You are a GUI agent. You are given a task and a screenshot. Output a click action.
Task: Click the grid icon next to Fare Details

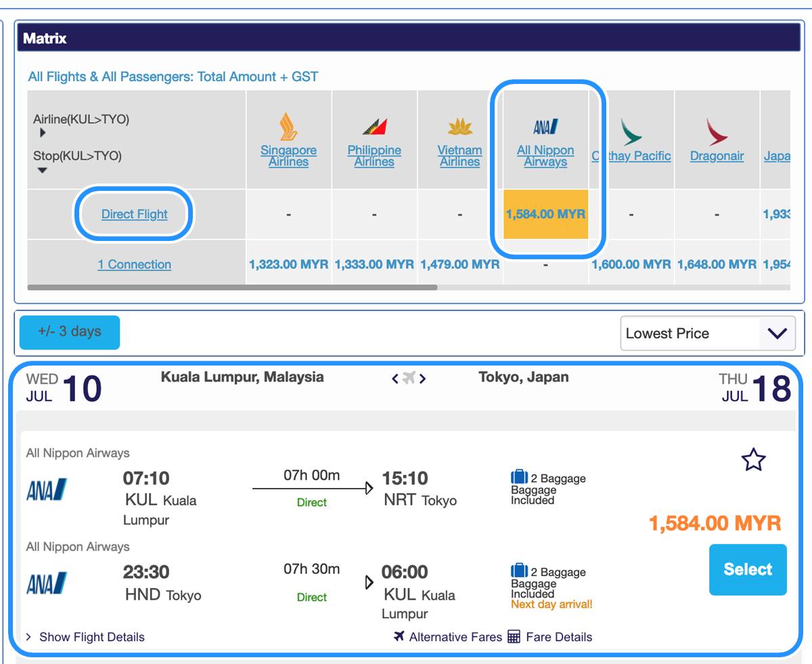point(514,636)
